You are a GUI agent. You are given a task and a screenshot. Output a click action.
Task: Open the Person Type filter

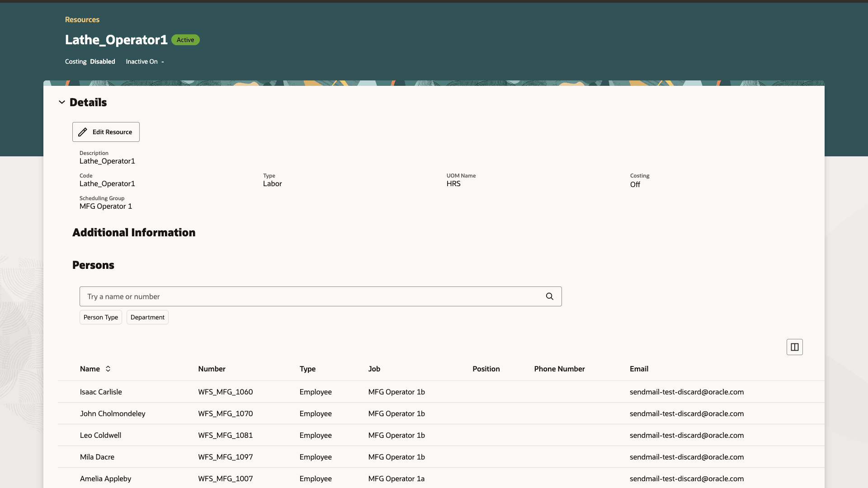click(x=100, y=317)
